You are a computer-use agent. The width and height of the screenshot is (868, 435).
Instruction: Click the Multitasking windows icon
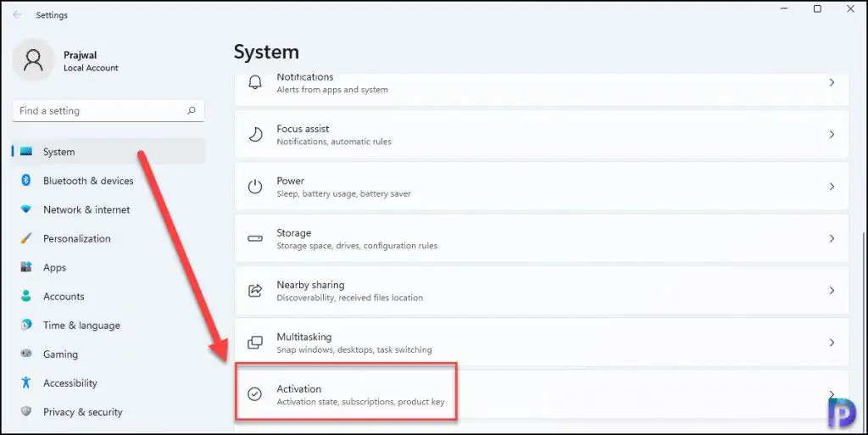[255, 343]
